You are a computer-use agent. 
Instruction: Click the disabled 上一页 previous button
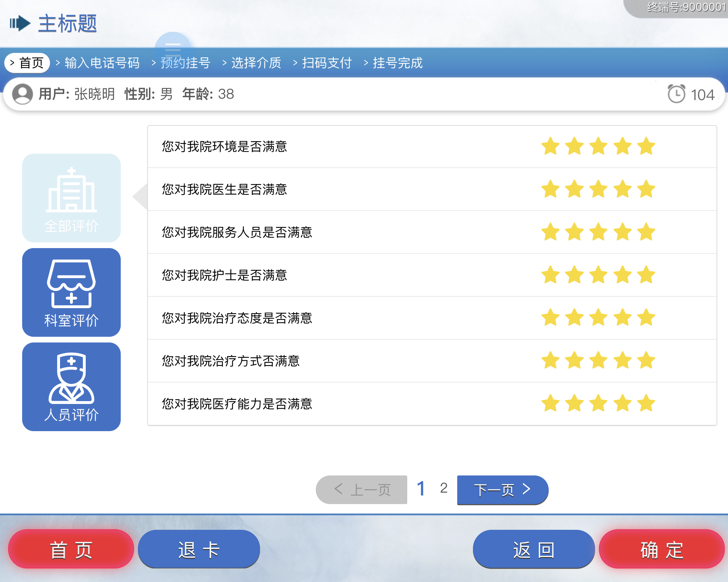tap(361, 489)
